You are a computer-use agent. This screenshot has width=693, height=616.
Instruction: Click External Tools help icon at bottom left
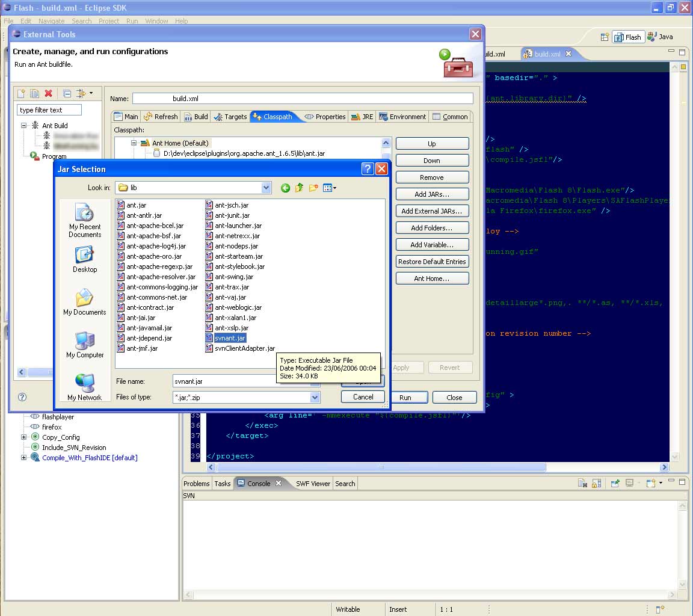pos(22,397)
